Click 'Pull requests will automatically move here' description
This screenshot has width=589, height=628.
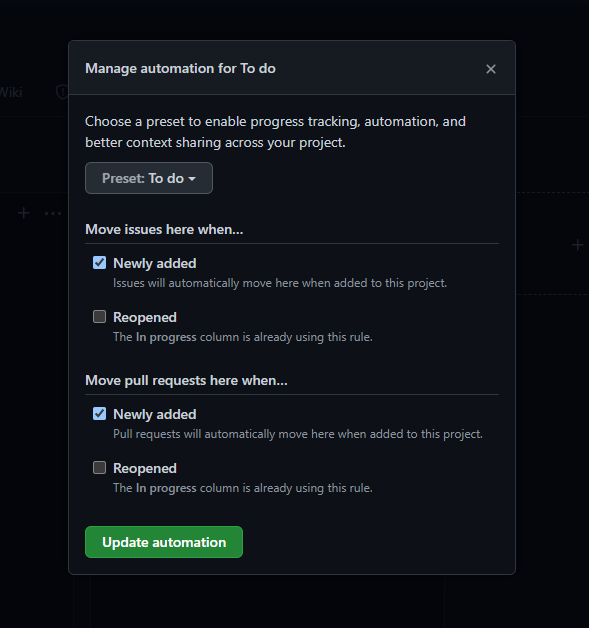click(298, 434)
